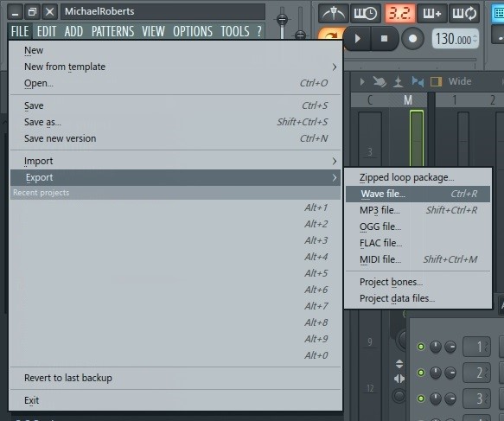The width and height of the screenshot is (504, 421).
Task: Click the Stop button
Action: (384, 39)
